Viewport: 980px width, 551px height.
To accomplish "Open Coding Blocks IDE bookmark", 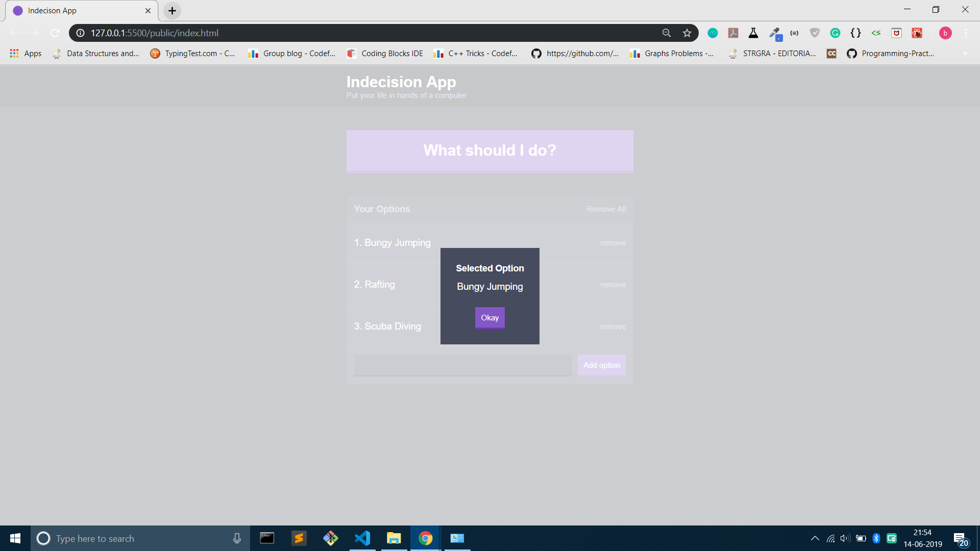I will coord(385,54).
